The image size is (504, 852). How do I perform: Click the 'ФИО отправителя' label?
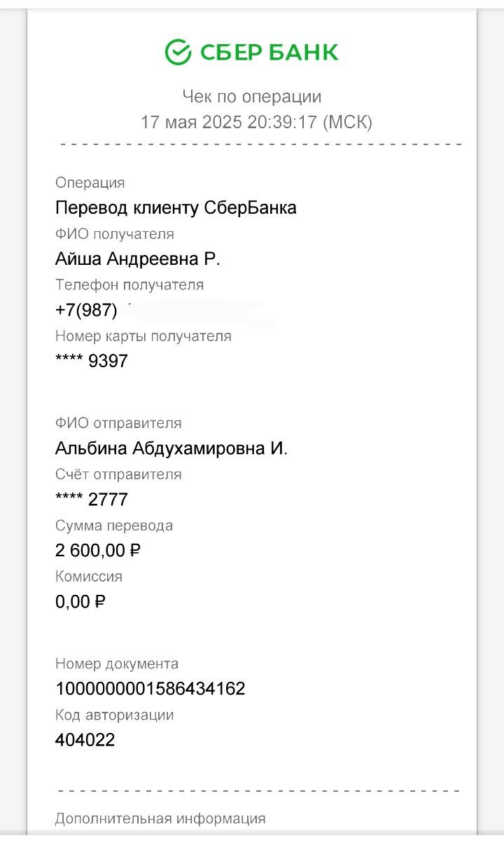pyautogui.click(x=118, y=423)
